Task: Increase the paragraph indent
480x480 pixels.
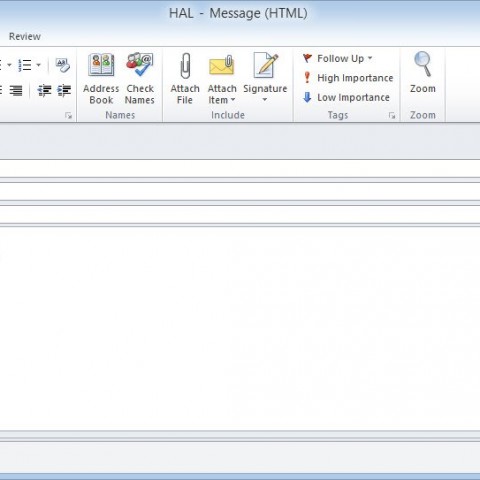Action: tap(64, 90)
